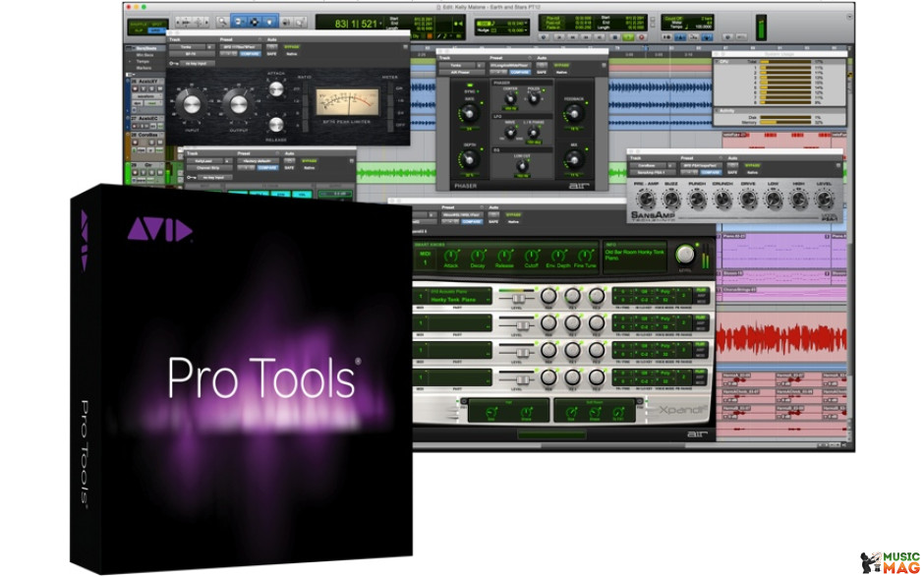The height and width of the screenshot is (577, 924).
Task: Click the Phaser Center knob
Action: pos(510,99)
